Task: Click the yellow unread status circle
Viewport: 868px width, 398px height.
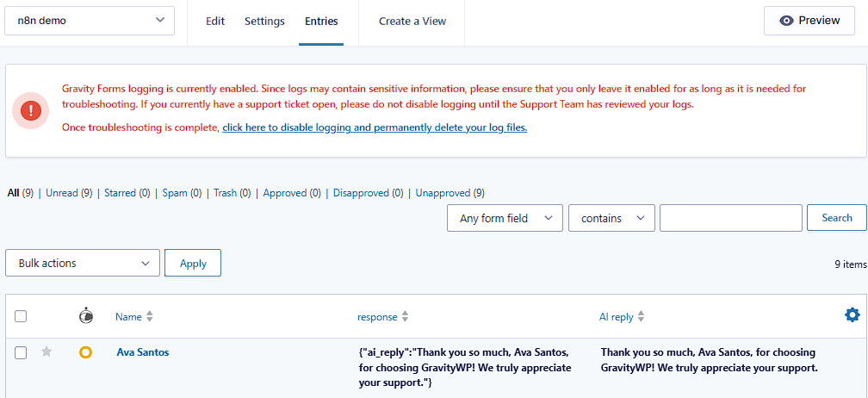Action: (x=85, y=351)
